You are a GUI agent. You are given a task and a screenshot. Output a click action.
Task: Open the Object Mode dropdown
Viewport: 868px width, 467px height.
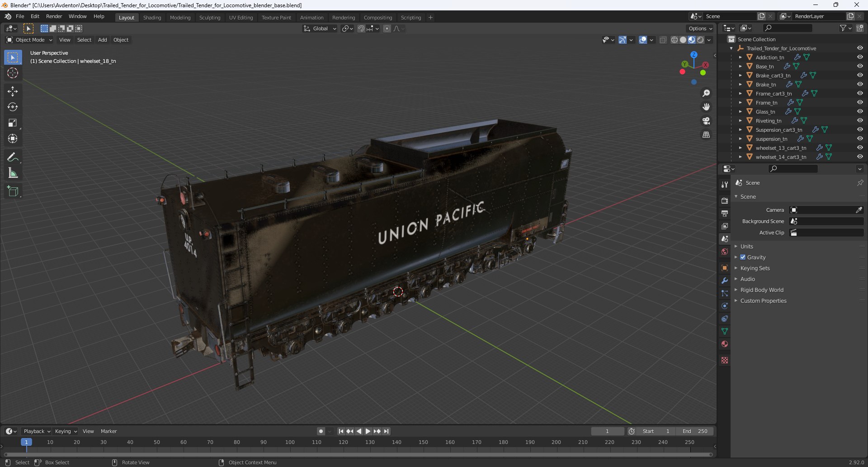tap(29, 40)
